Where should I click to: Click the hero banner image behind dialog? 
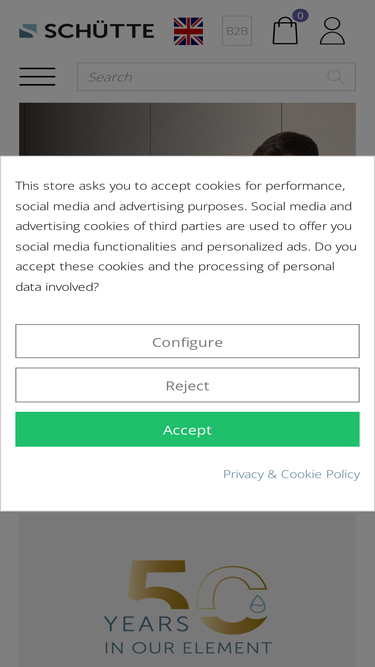click(x=188, y=129)
